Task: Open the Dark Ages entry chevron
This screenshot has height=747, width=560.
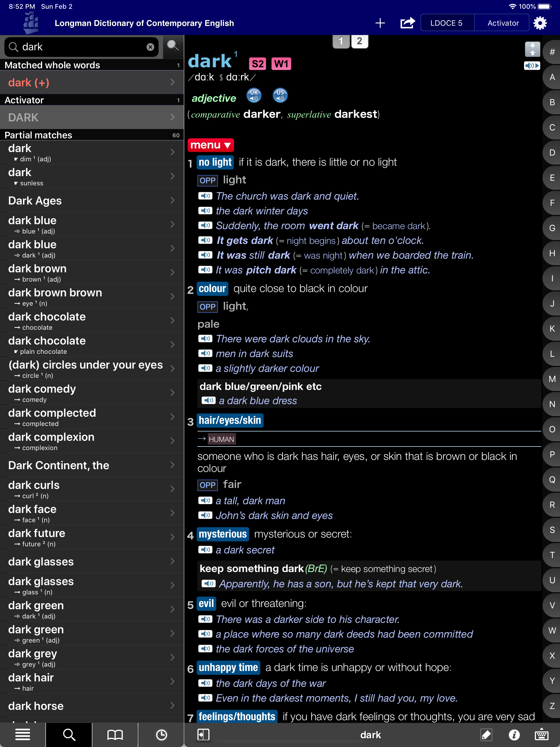Action: (172, 200)
